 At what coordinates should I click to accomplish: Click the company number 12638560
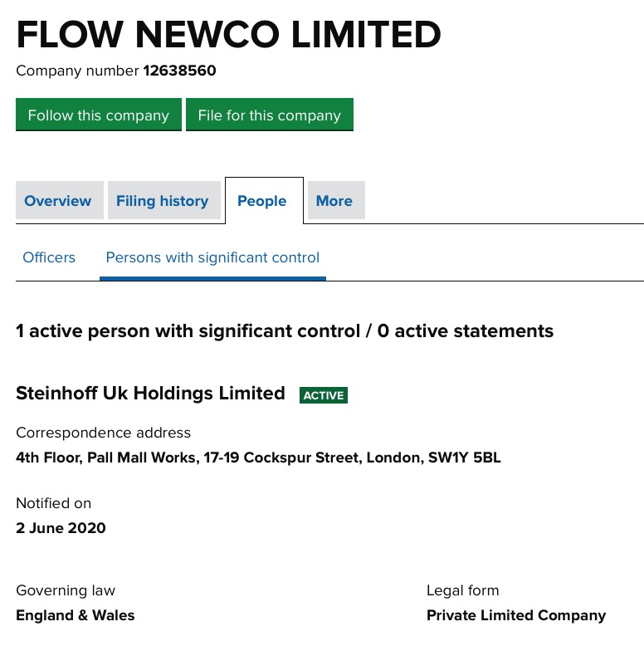[x=179, y=71]
